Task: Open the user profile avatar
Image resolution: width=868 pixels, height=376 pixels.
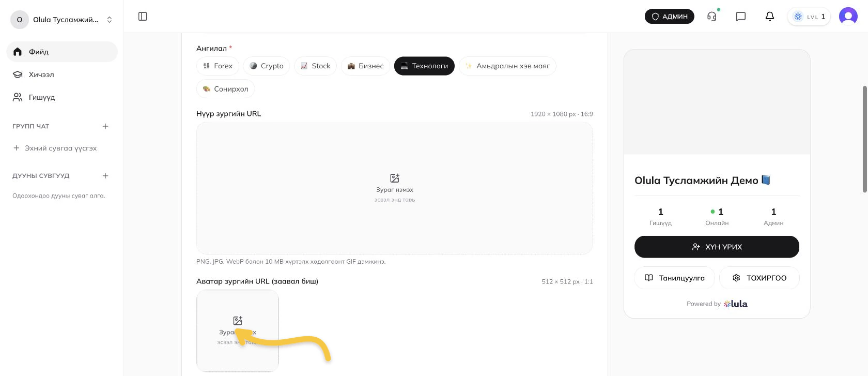Action: [x=848, y=17]
